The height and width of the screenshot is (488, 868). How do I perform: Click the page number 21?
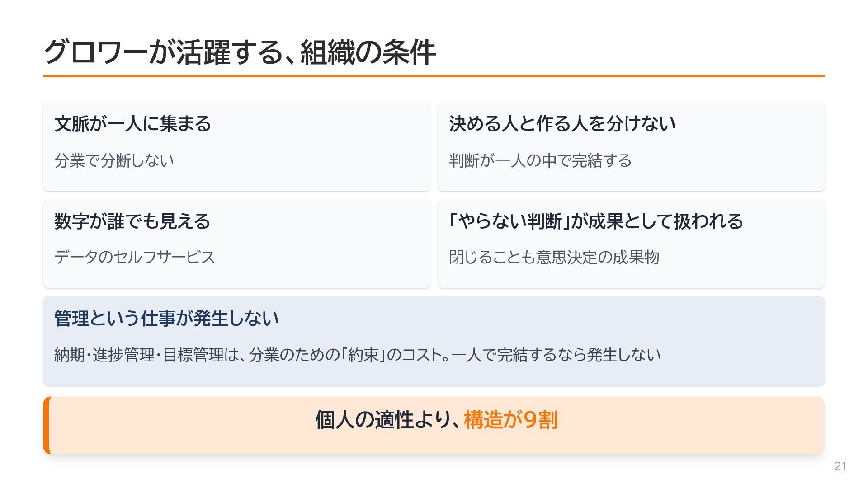pyautogui.click(x=840, y=466)
